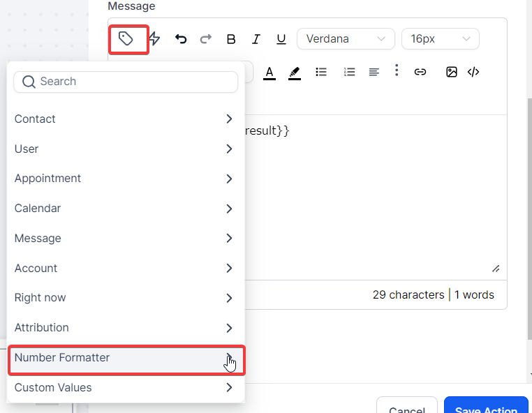This screenshot has width=532, height=413.
Task: Toggle bold formatting
Action: 231,39
